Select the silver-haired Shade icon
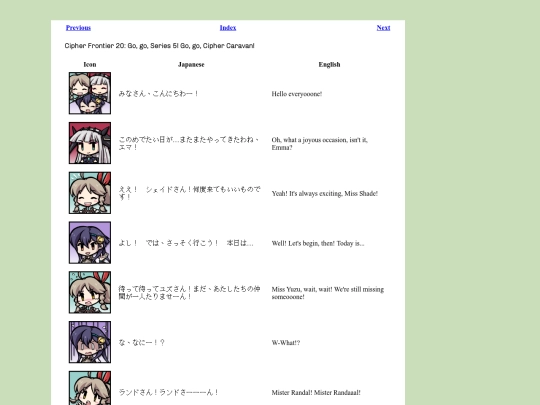Viewport: 540px width, 405px height. point(90,143)
